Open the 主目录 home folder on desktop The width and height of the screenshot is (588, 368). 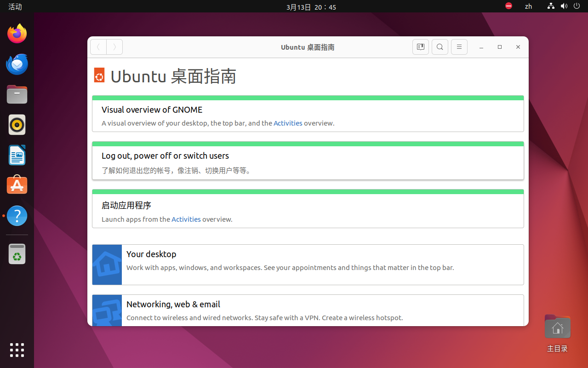(557, 328)
